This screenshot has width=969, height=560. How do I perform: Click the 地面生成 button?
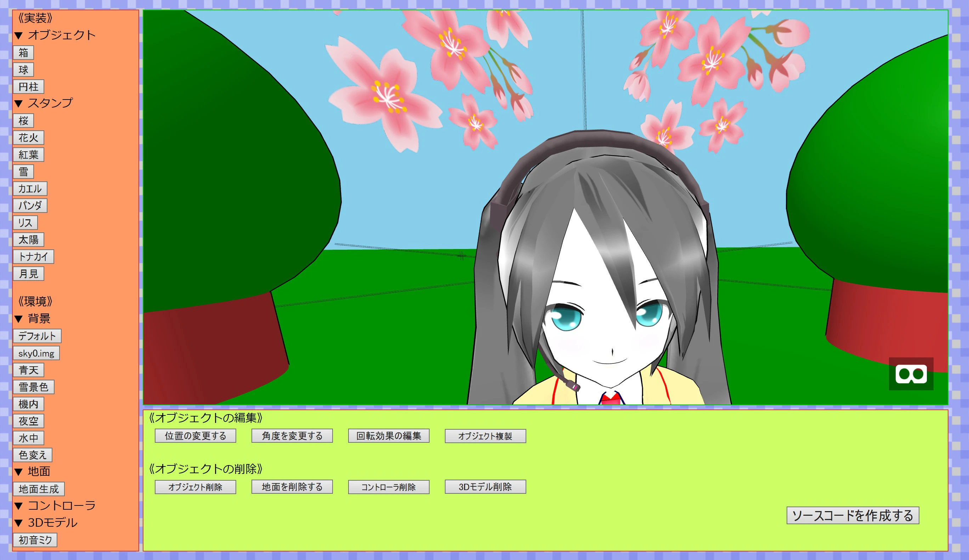[x=39, y=489]
